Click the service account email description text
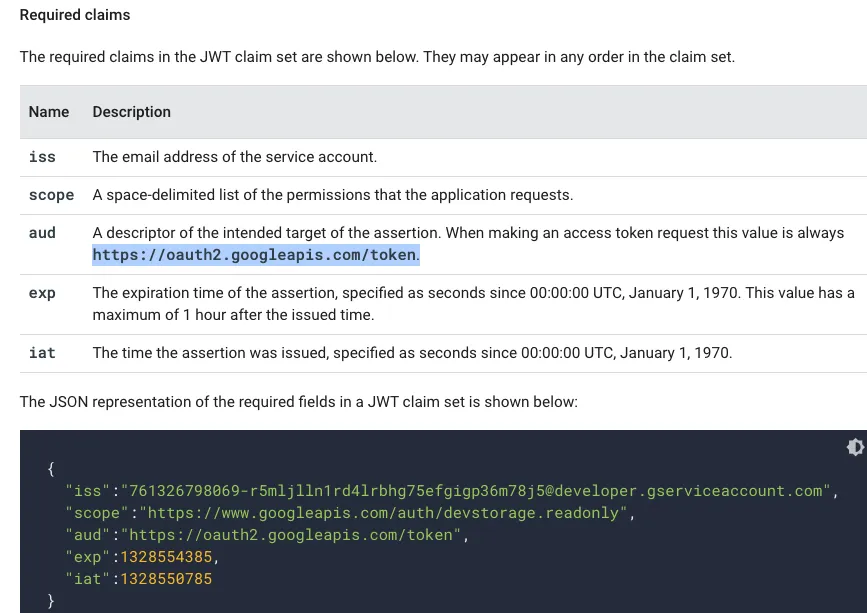The width and height of the screenshot is (867, 613). [x=235, y=157]
